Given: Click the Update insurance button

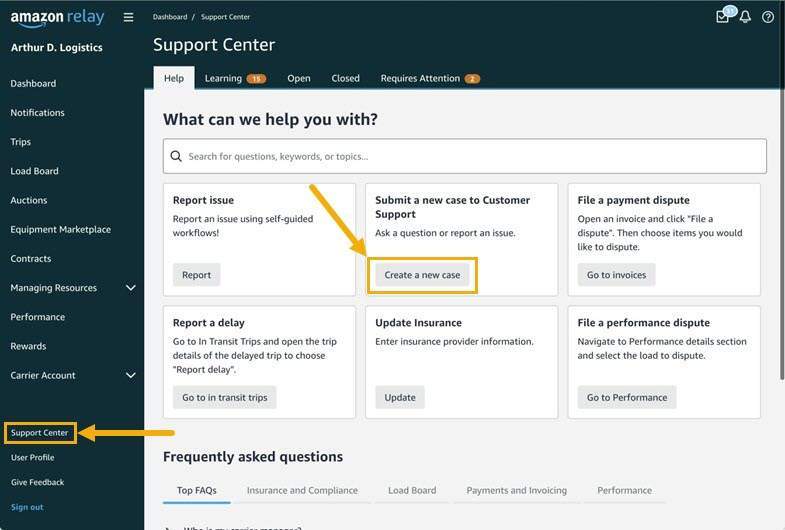Looking at the screenshot, I should click(x=400, y=397).
